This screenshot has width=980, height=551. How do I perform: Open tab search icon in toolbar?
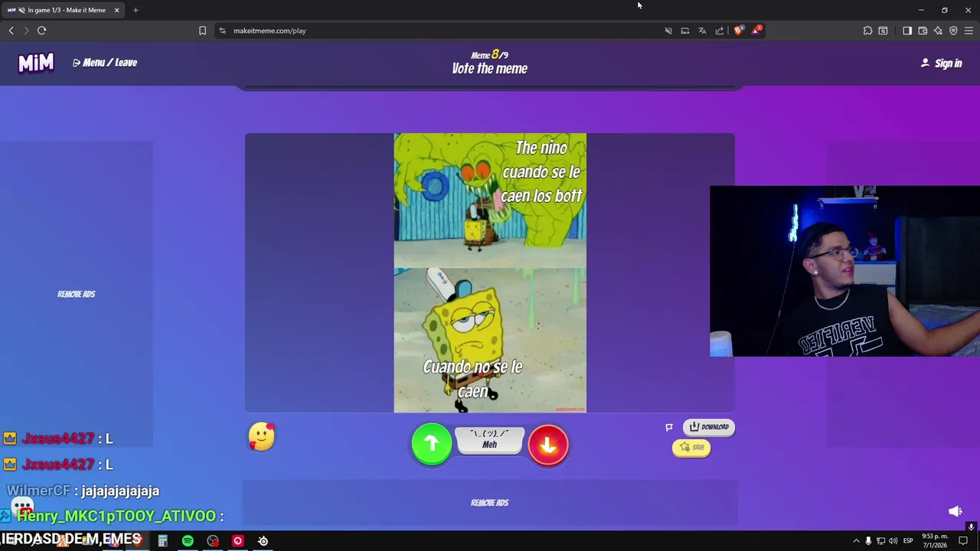coord(883,31)
